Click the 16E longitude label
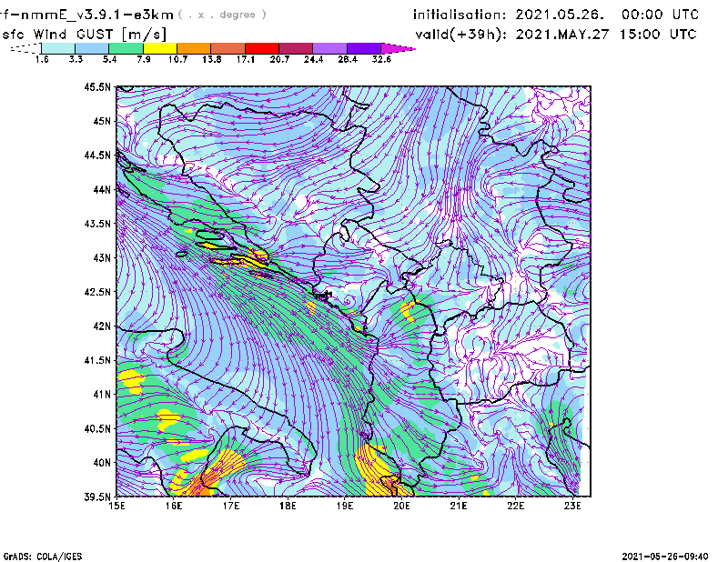Image resolution: width=728 pixels, height=562 pixels. (174, 506)
